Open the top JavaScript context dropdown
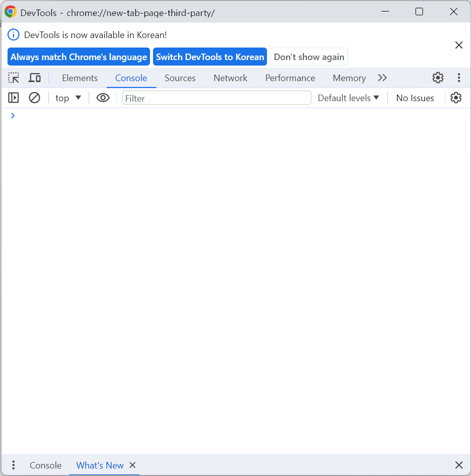Image resolution: width=471 pixels, height=476 pixels. (68, 98)
